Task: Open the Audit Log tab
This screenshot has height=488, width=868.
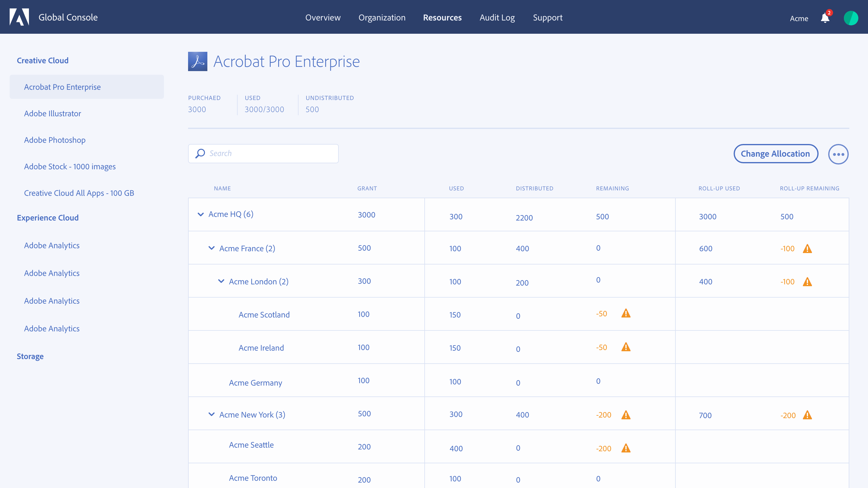Action: [x=497, y=17]
